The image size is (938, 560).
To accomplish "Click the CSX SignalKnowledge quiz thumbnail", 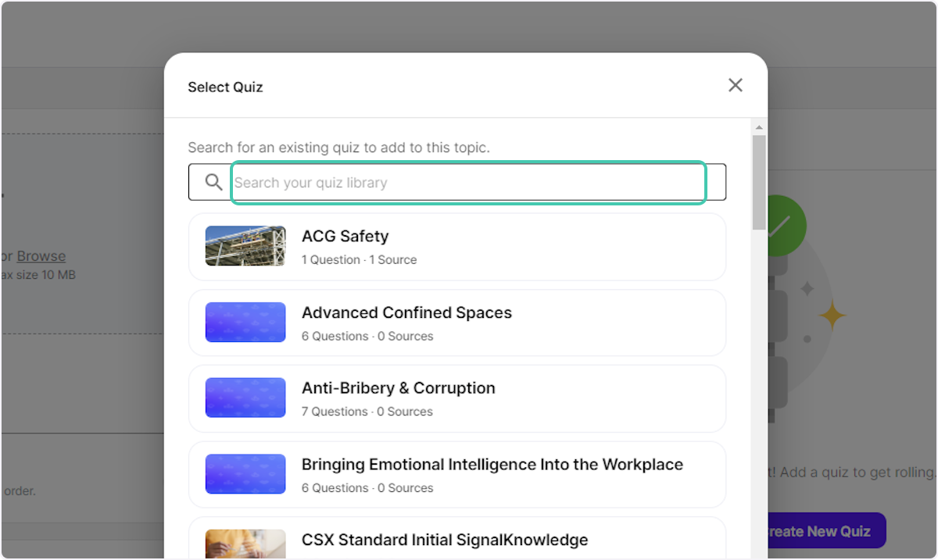I will coord(245,544).
